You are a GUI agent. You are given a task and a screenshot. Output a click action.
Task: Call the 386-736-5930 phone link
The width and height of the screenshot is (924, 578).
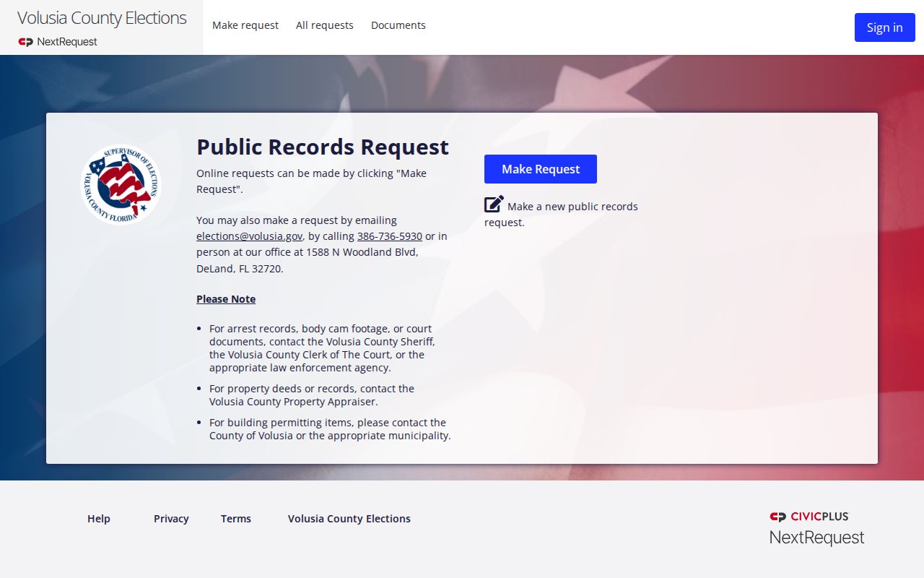[390, 236]
